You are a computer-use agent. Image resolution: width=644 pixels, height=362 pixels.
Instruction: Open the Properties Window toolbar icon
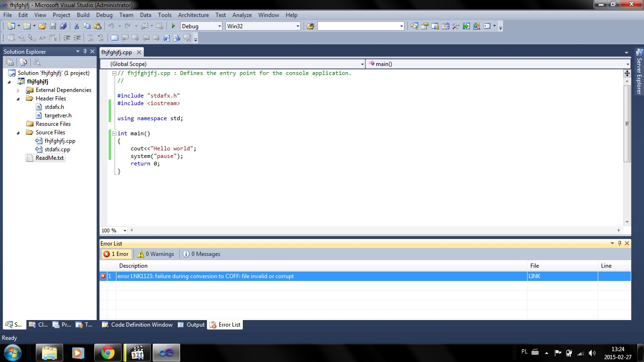[424, 26]
